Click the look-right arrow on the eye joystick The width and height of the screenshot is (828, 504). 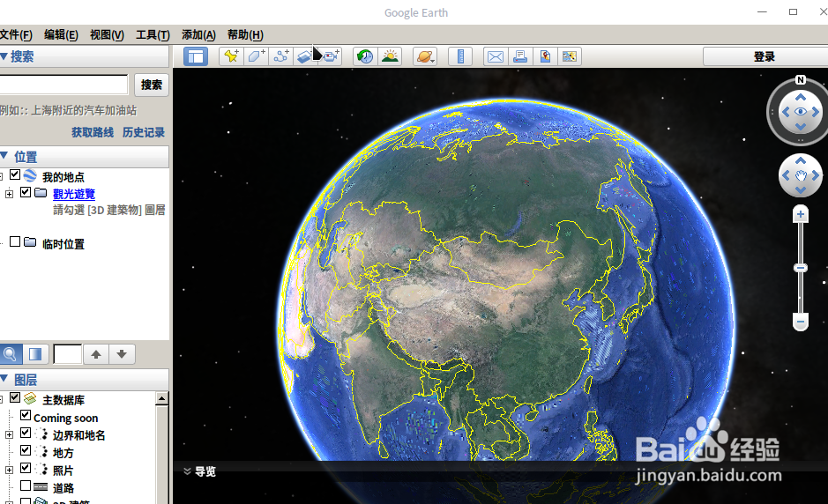click(x=816, y=112)
